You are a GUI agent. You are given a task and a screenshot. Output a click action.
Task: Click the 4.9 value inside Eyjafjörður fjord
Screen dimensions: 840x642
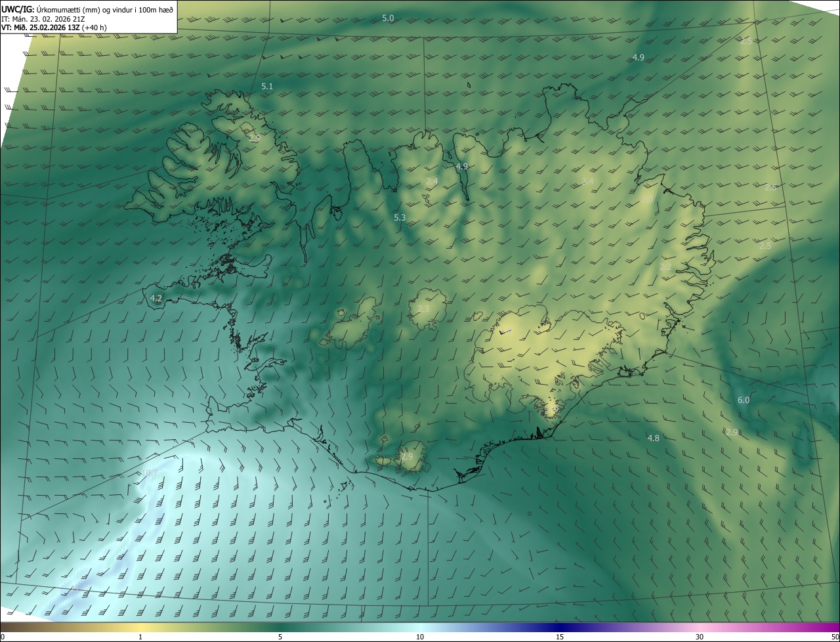462,167
